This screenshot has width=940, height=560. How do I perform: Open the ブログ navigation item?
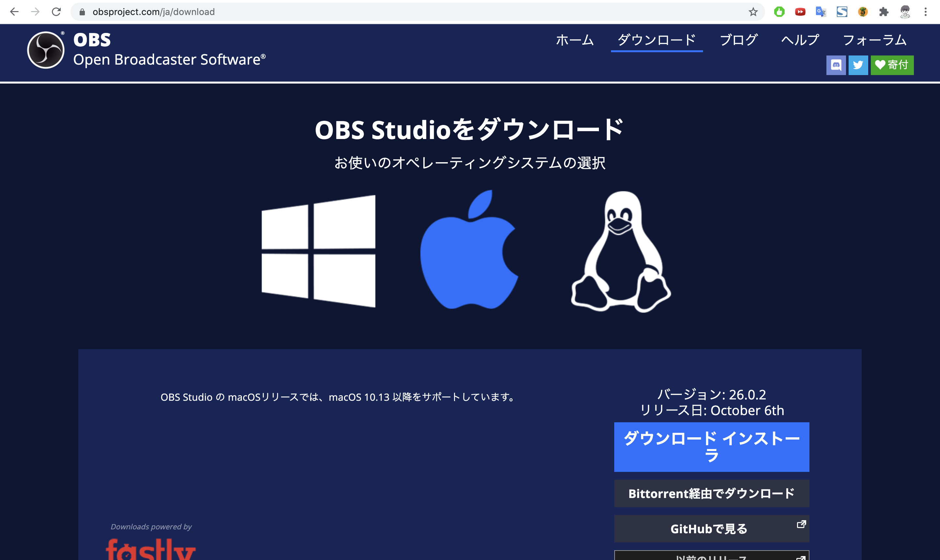point(739,40)
